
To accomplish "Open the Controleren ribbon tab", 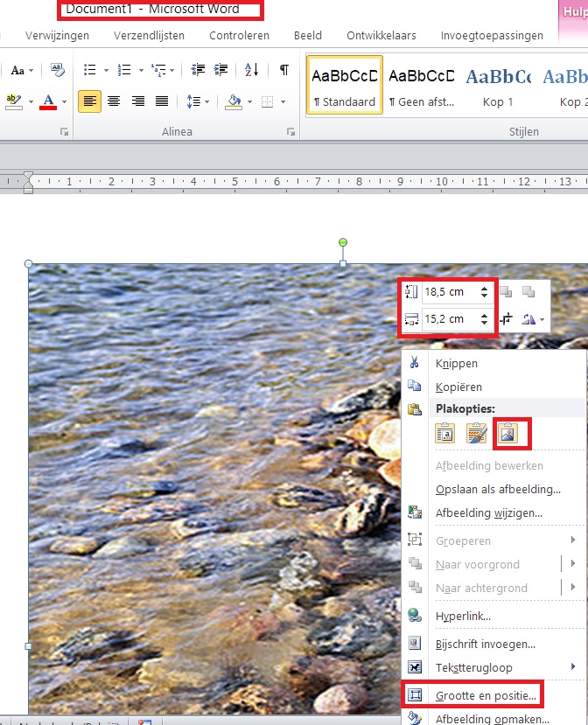I will pos(239,36).
